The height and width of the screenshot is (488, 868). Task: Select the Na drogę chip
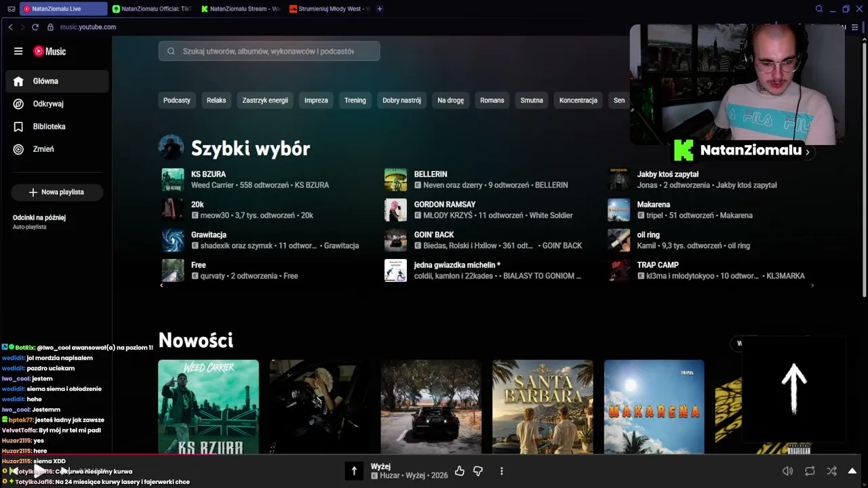click(x=451, y=100)
